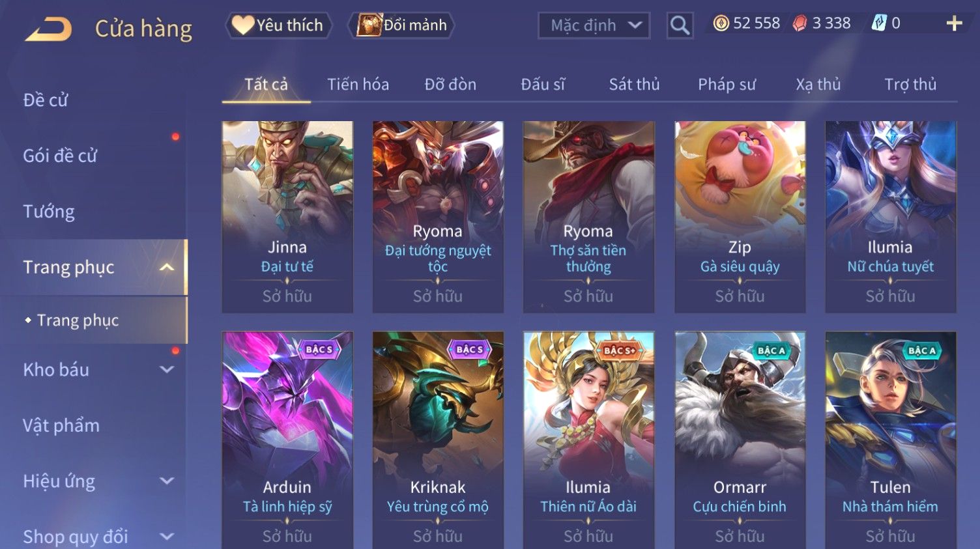Select the Zip Gà siêu quậy skin card

(x=740, y=217)
